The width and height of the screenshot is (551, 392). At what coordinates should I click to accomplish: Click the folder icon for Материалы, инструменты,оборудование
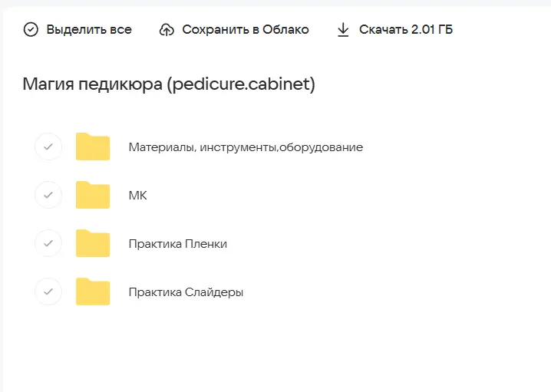(x=93, y=147)
